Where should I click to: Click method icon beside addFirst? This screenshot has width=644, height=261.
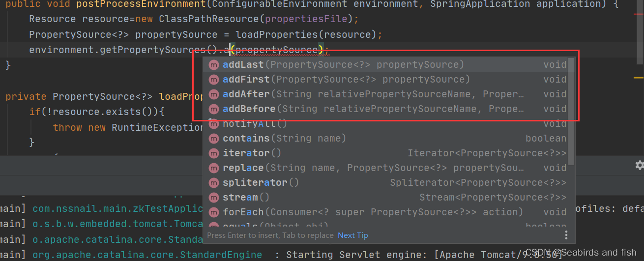(213, 80)
